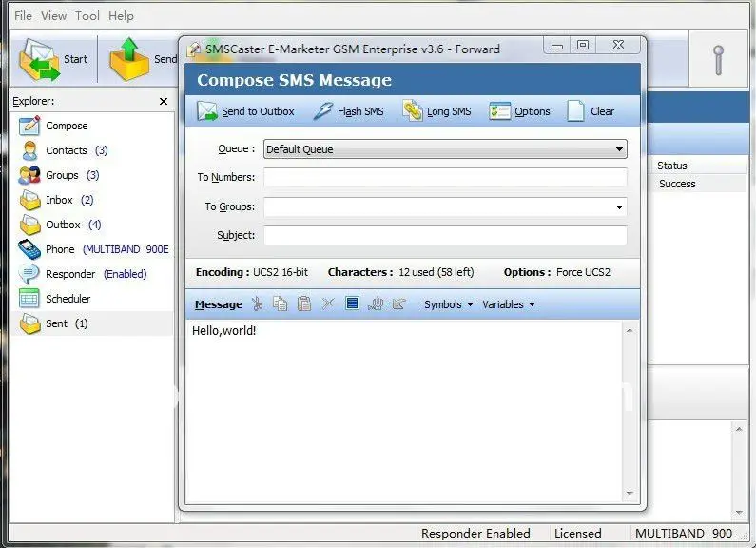Expand the To Groups dropdown arrow
Screen dimensions: 756x548
point(619,207)
